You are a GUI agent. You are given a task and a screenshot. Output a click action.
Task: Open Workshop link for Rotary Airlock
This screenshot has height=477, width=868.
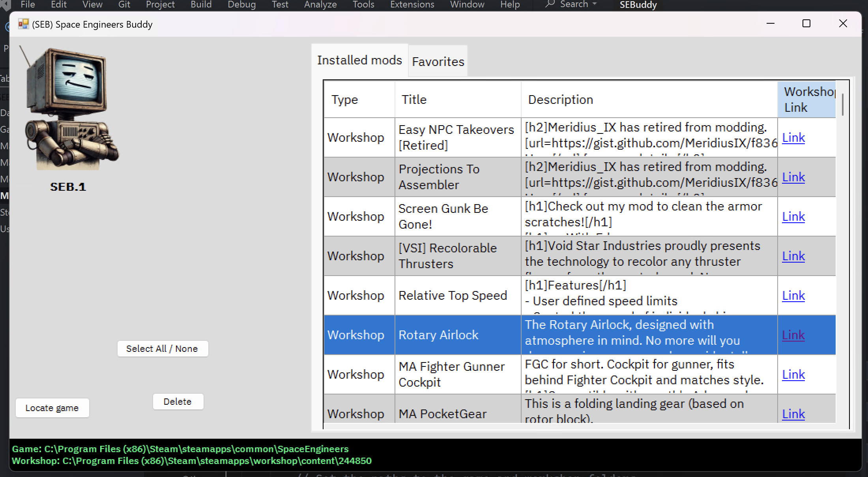(793, 335)
